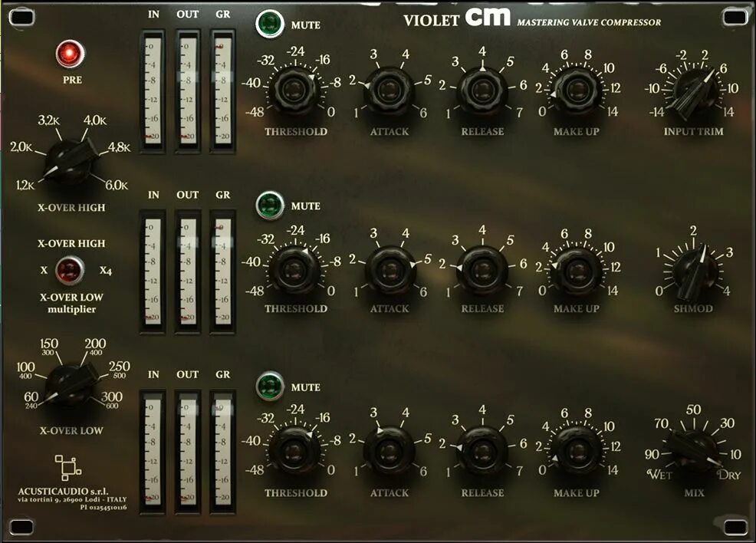The image size is (756, 543).
Task: Click the top-left rack mounting slot
Action: (21, 18)
